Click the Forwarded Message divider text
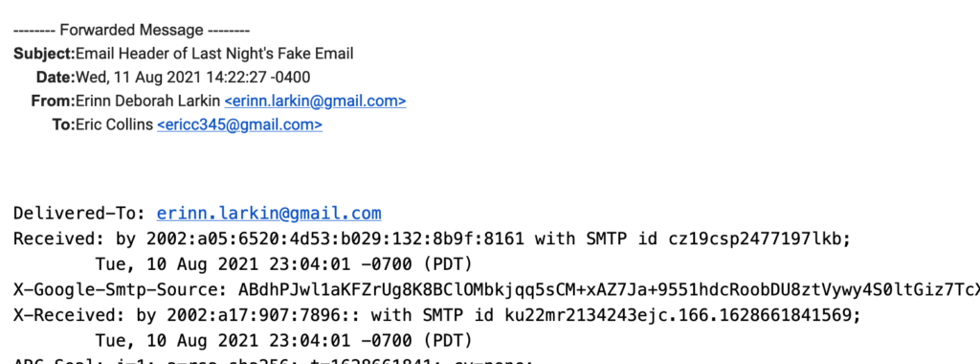This screenshot has width=980, height=364. click(x=132, y=30)
